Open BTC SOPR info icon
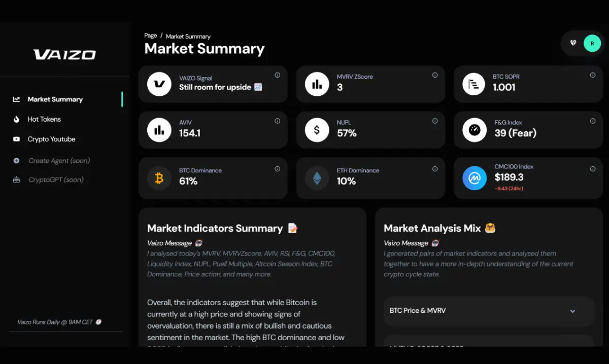 [x=593, y=75]
